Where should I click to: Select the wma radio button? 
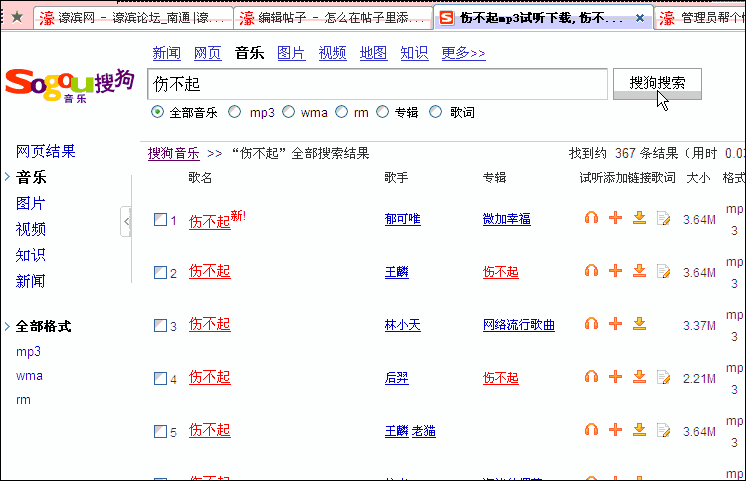288,112
